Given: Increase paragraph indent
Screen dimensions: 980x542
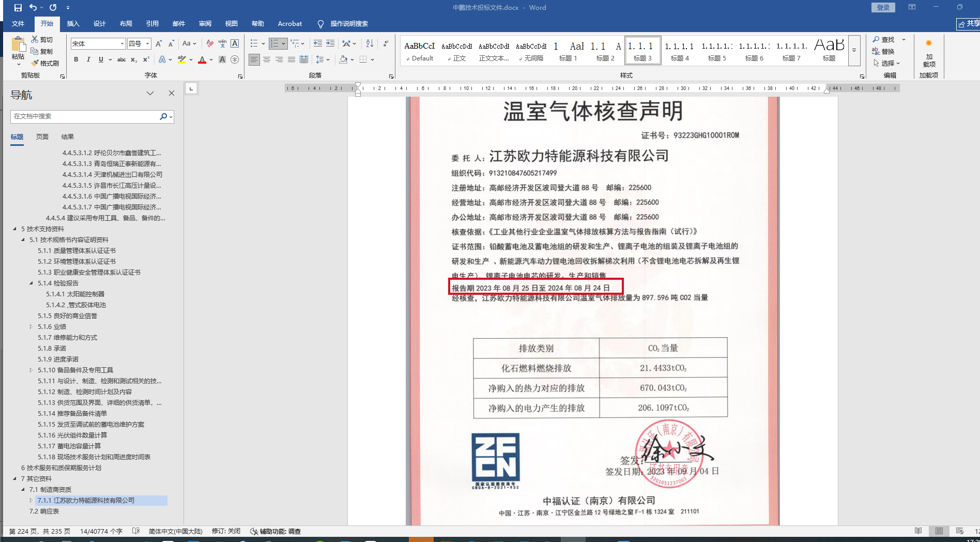Looking at the screenshot, I should coord(330,44).
